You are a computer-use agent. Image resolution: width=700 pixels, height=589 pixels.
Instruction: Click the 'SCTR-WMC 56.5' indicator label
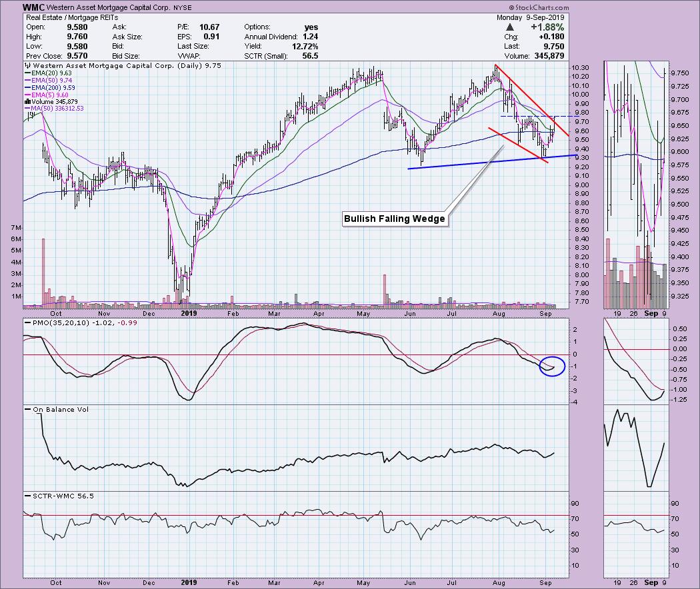click(63, 496)
